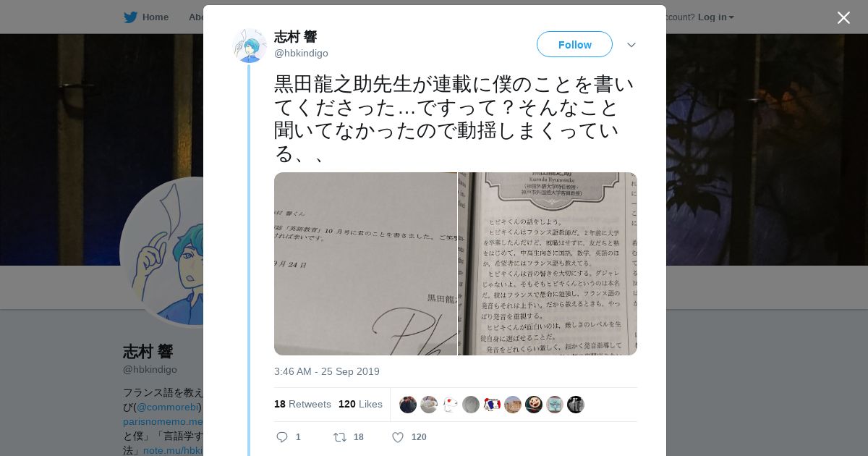The width and height of the screenshot is (868, 456).
Task: View the 18 Retweets list
Action: pyautogui.click(x=302, y=404)
